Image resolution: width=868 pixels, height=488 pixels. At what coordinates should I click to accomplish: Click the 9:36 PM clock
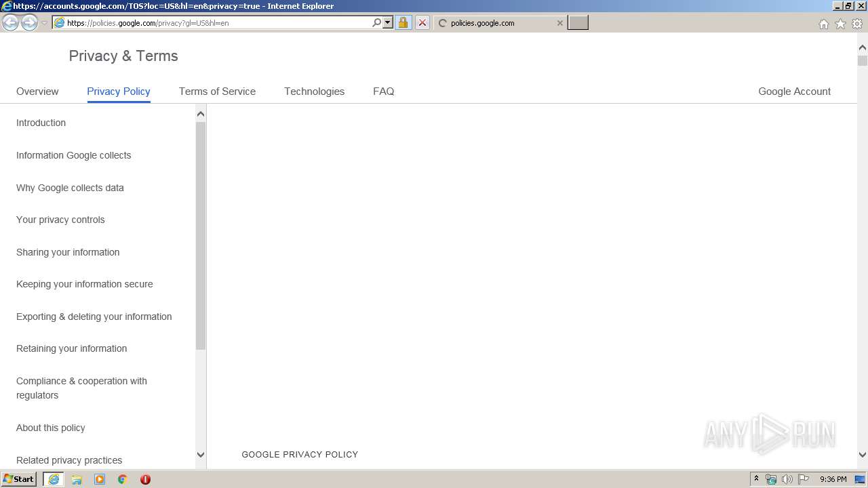(833, 479)
